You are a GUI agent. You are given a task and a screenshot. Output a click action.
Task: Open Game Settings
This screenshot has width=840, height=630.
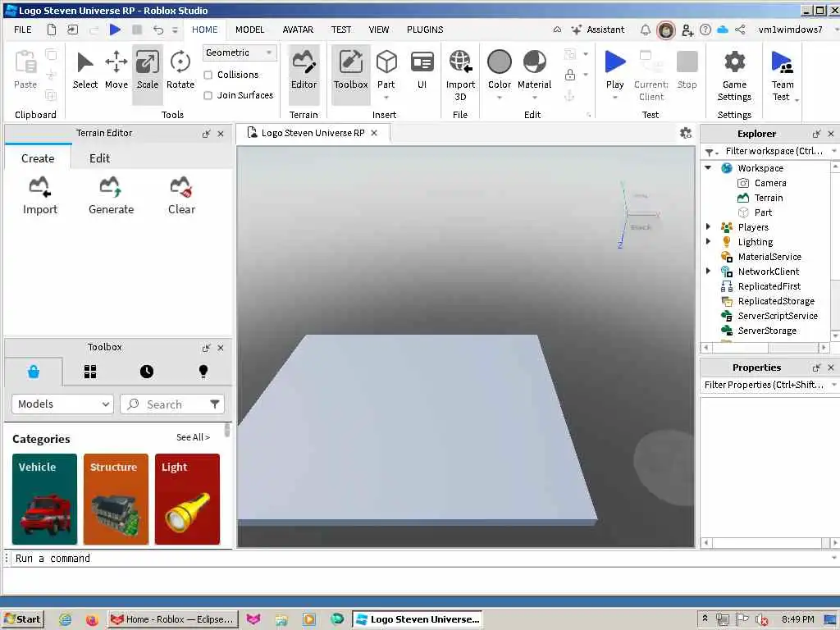click(x=734, y=76)
